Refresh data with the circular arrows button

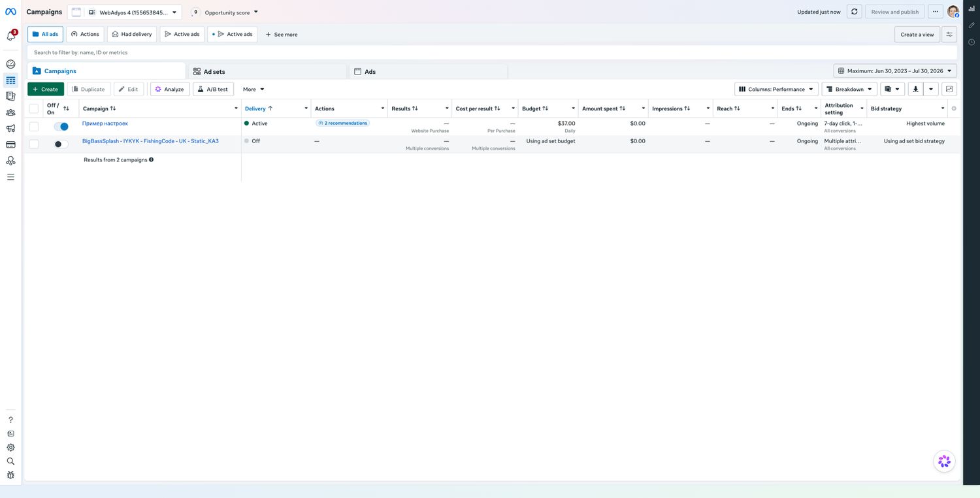click(854, 12)
